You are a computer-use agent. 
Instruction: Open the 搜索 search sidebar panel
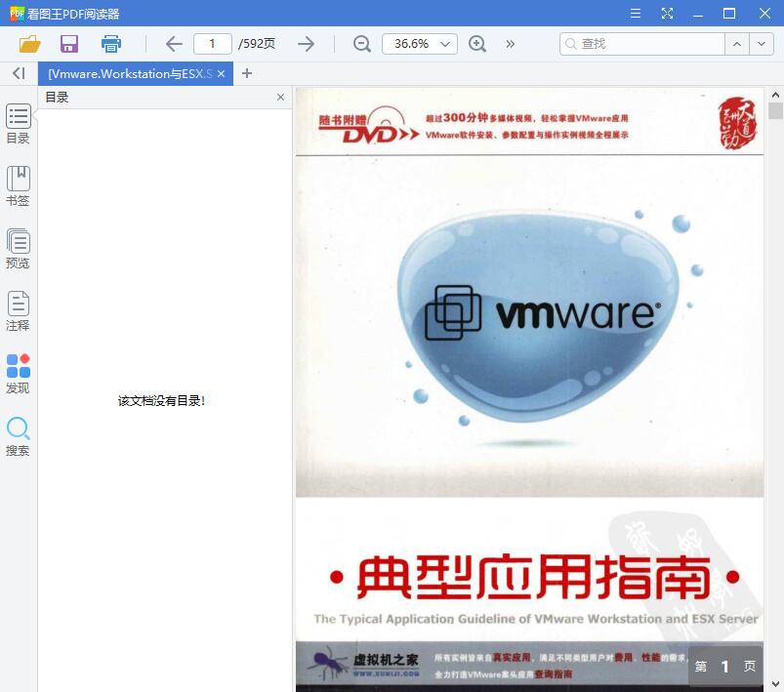18,436
